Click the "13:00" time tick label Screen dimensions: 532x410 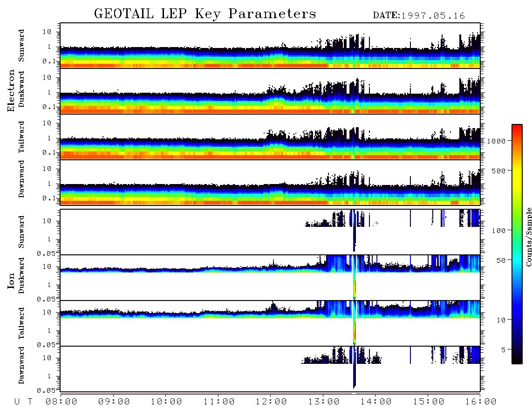click(324, 402)
